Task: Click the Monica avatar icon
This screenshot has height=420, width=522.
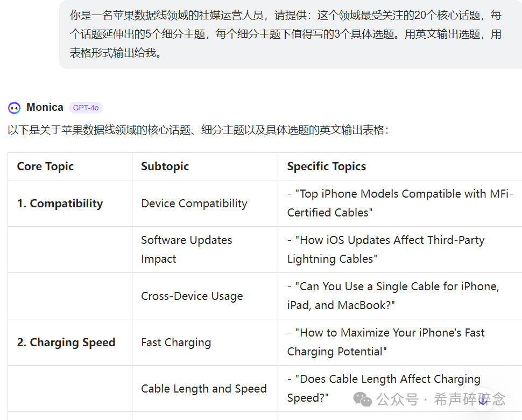Action: pyautogui.click(x=14, y=108)
